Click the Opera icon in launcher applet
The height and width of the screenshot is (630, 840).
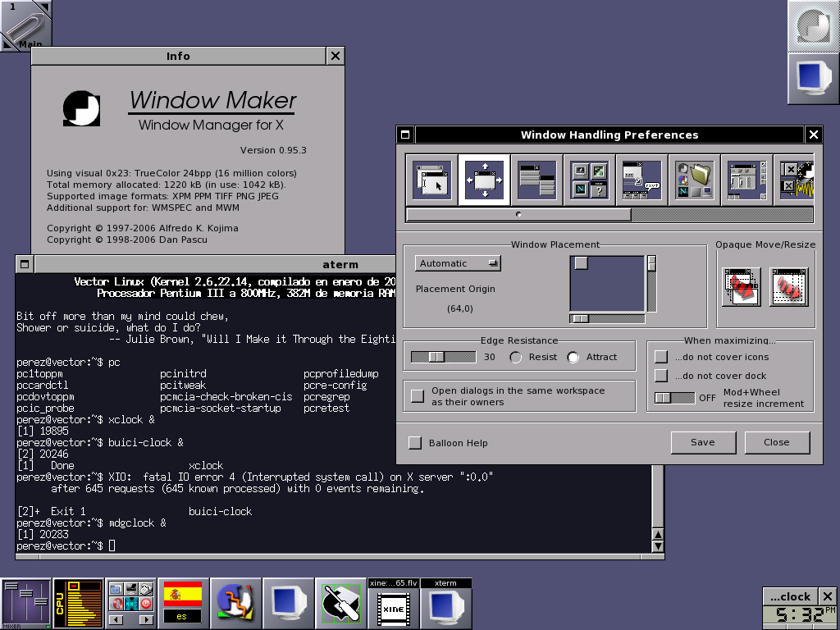coord(116,605)
